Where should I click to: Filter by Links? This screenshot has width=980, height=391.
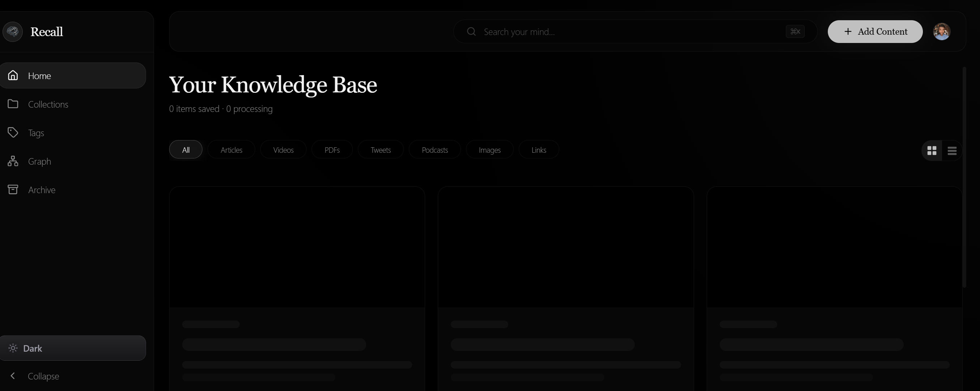(x=539, y=150)
